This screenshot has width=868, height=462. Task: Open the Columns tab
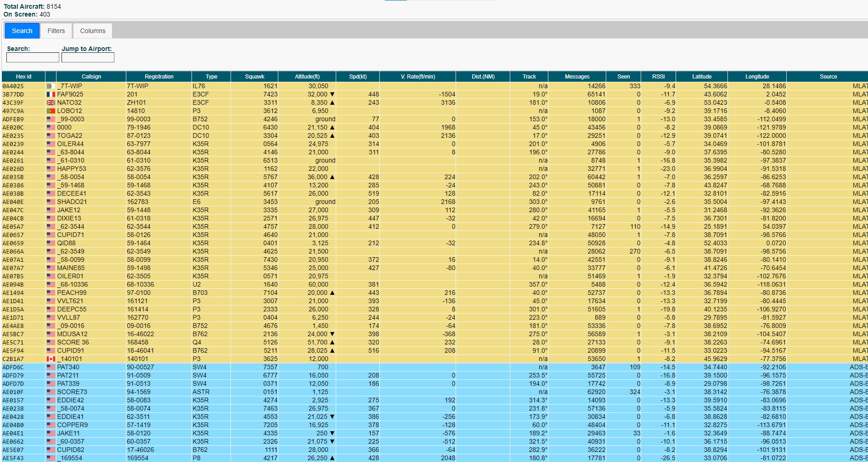(93, 31)
